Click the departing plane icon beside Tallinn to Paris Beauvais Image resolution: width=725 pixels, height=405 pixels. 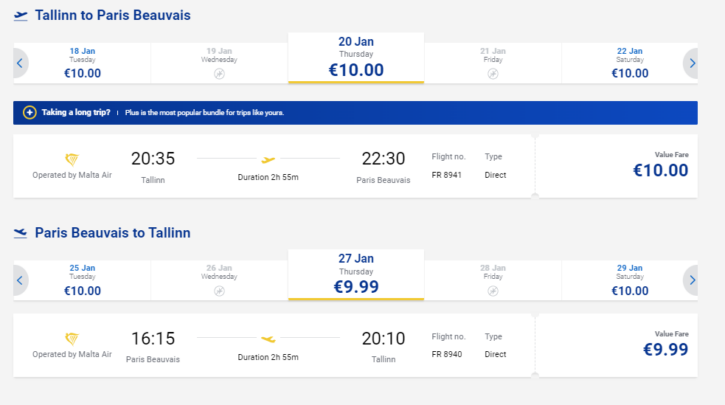pos(21,16)
